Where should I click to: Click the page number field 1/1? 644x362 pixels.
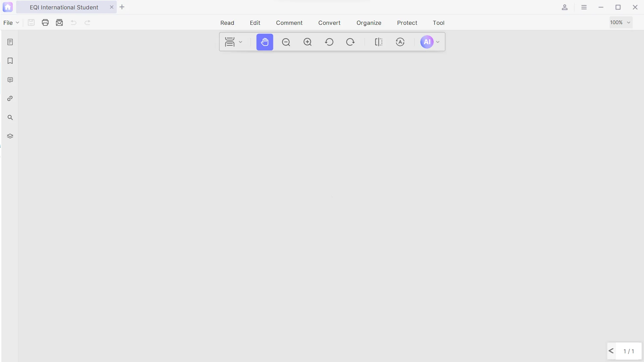point(629,351)
